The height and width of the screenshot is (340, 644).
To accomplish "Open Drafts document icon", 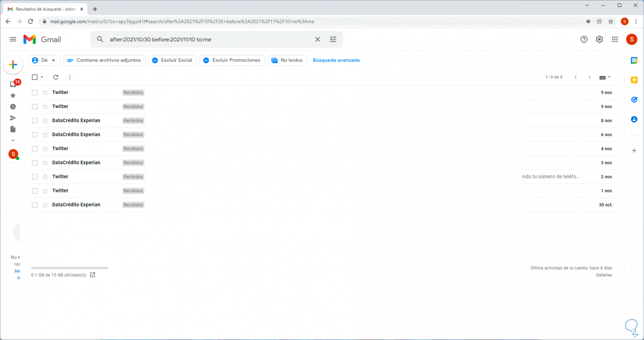I will pos(13,129).
